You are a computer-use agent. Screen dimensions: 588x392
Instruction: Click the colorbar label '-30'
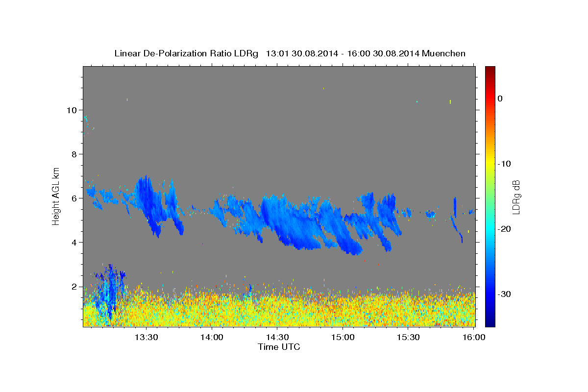point(504,294)
